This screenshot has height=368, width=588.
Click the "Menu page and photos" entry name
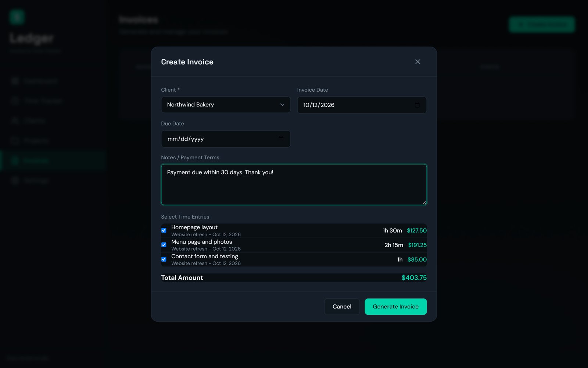202,242
